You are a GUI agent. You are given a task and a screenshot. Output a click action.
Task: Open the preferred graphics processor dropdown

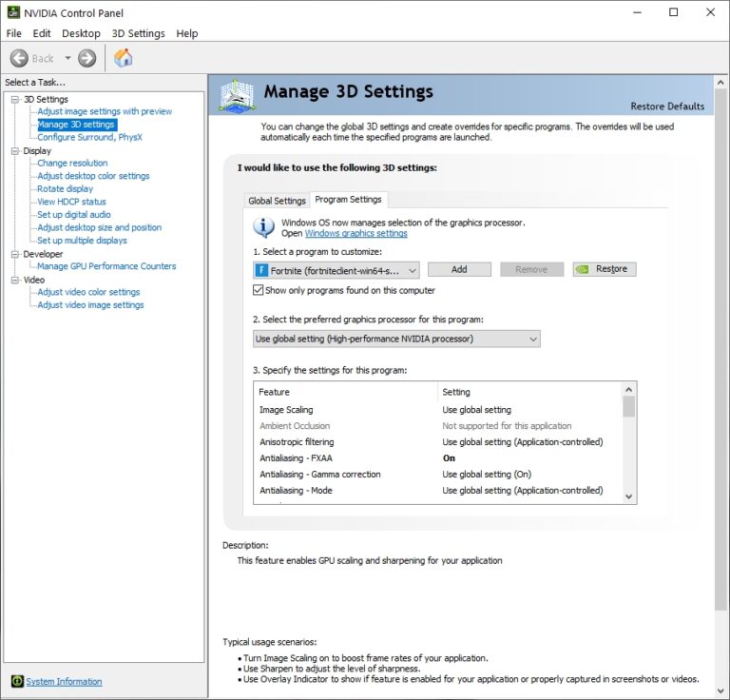coord(396,339)
